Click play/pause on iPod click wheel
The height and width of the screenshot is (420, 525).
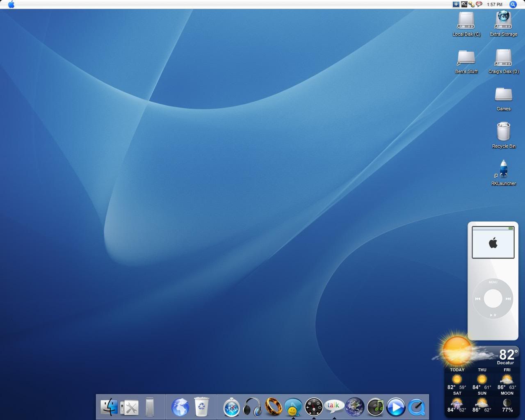point(493,315)
